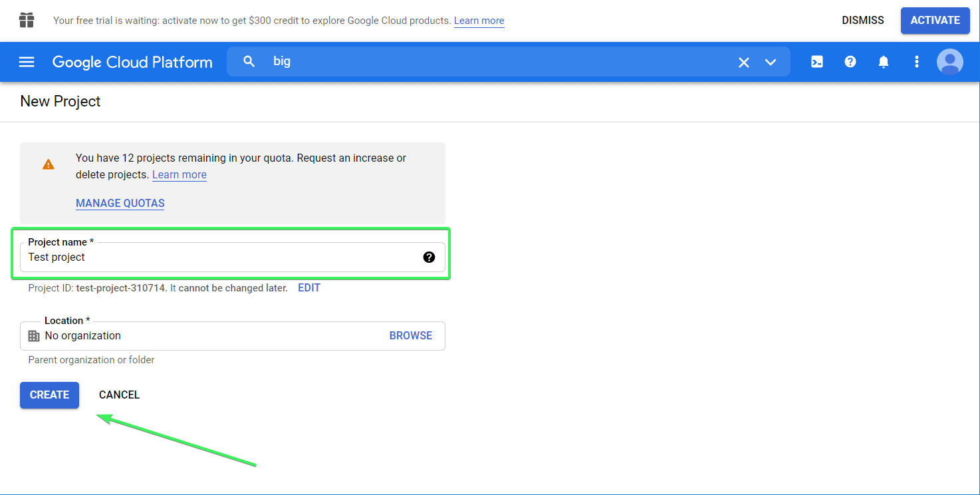The width and height of the screenshot is (980, 495).
Task: Expand the search options dropdown arrow
Action: (771, 62)
